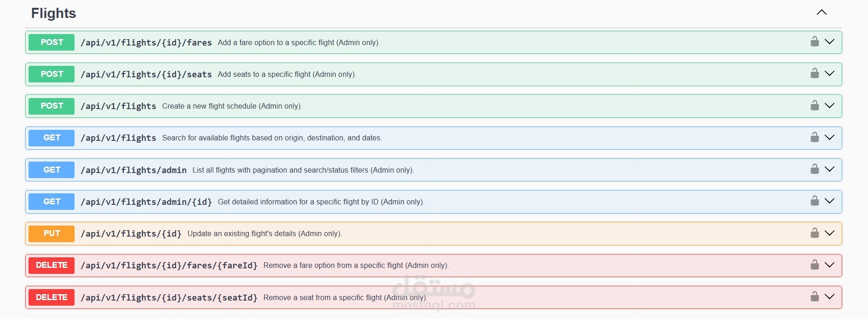The image size is (868, 319).
Task: Open the /api/v1/flights/admin endpoint path
Action: (133, 170)
